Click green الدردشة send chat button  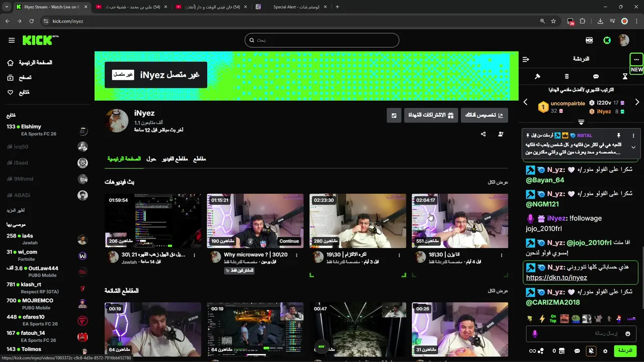click(625, 351)
